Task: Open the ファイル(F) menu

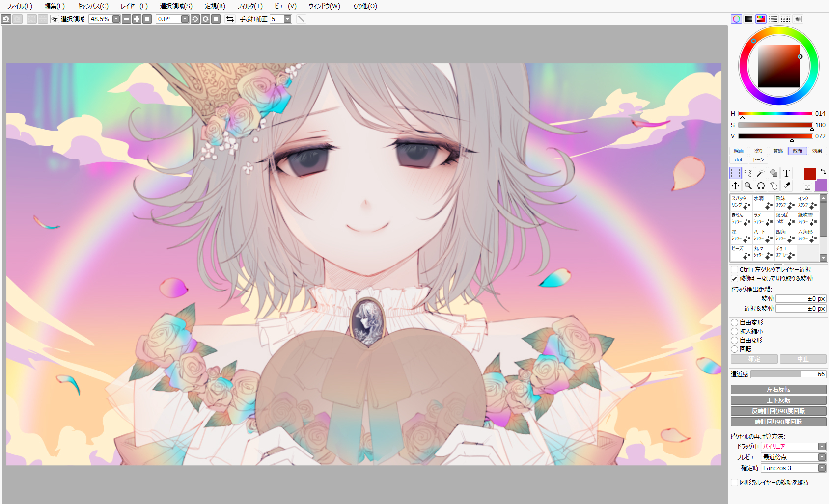Action: pos(20,6)
